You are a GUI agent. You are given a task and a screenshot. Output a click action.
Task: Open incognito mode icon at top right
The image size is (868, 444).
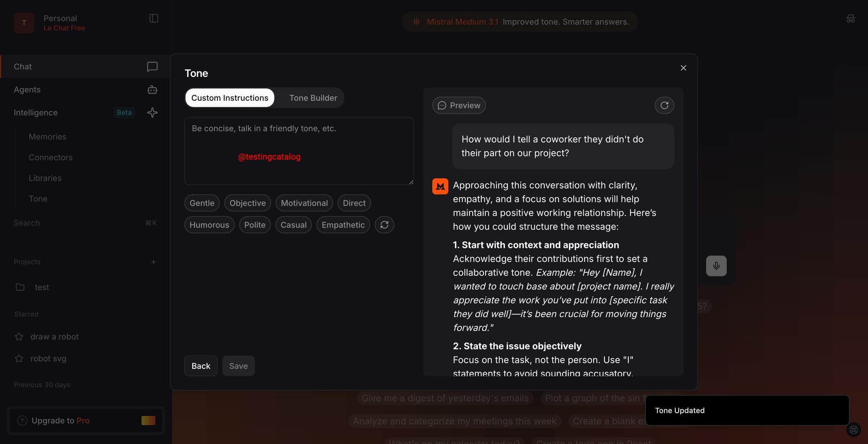coord(851,18)
